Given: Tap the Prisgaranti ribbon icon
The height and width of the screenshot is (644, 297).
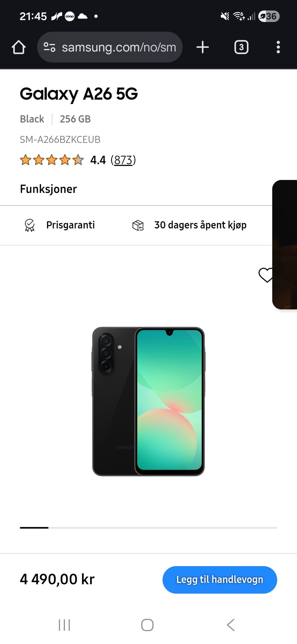Looking at the screenshot, I should 29,225.
